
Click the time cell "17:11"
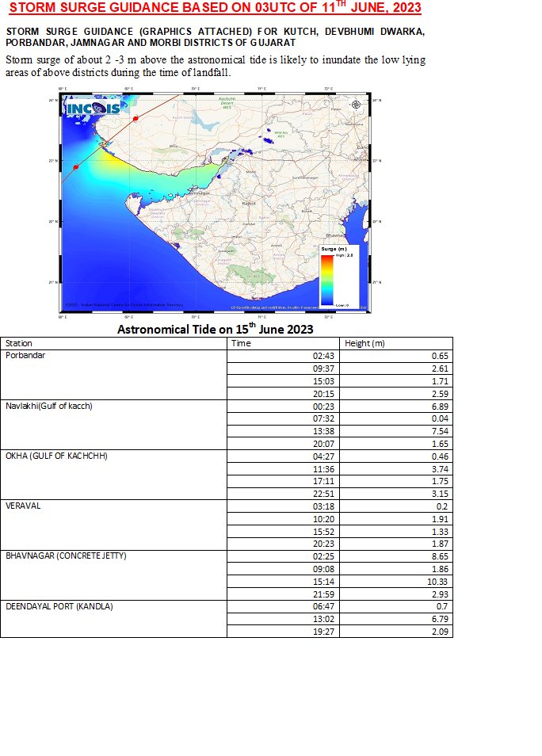[283, 481]
